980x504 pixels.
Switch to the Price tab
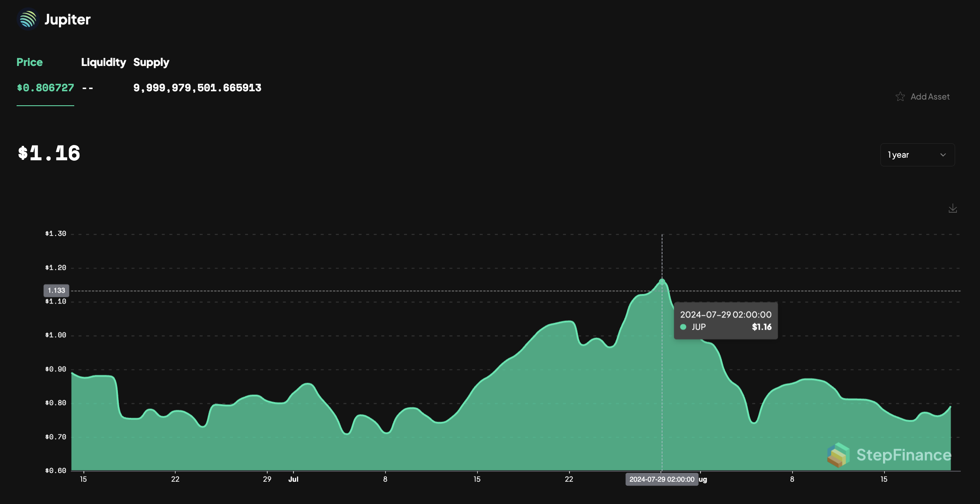coord(29,62)
